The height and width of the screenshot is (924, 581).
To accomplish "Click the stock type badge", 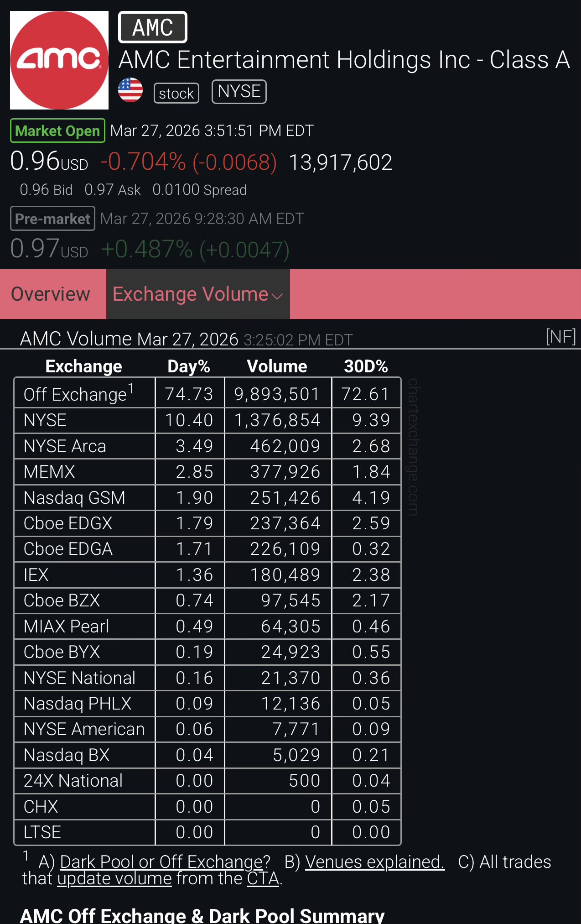I will (176, 94).
